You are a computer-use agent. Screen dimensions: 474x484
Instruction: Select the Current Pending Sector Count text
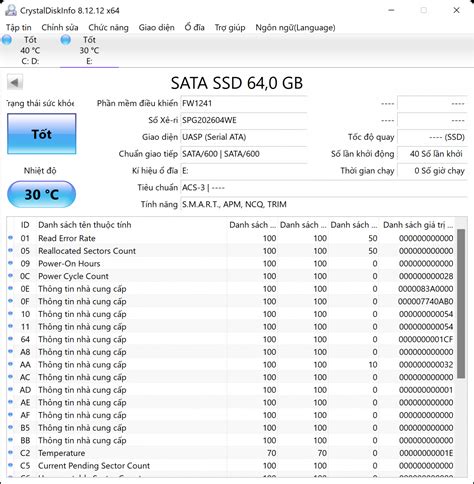click(x=94, y=466)
